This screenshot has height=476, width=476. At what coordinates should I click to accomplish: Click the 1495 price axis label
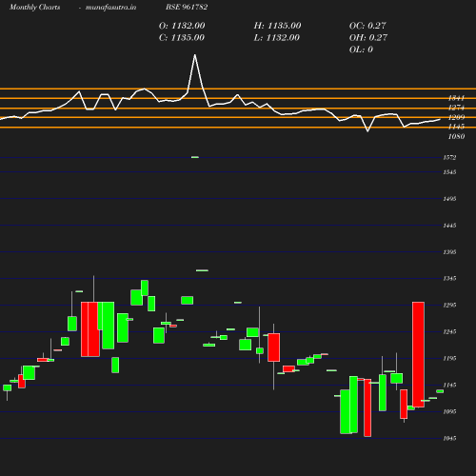[x=449, y=199]
